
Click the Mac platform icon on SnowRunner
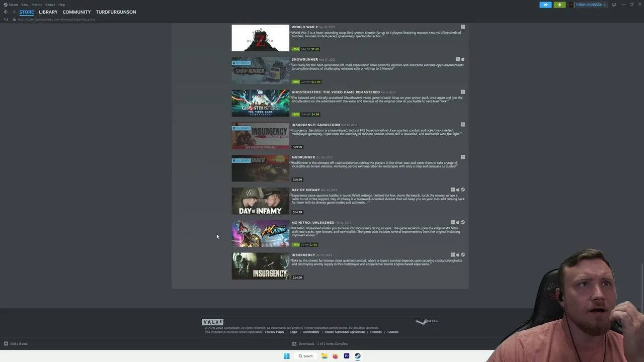[x=462, y=59]
